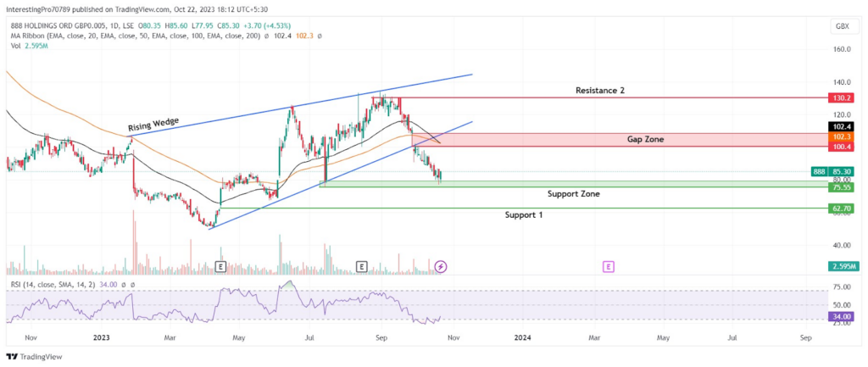
Task: Click the 85.30 current price label
Action: coord(840,171)
